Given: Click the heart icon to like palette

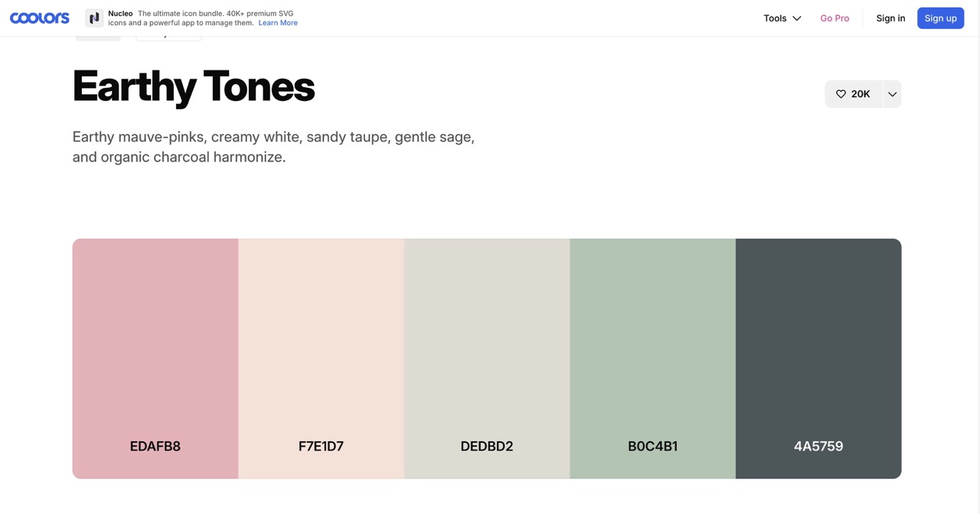Looking at the screenshot, I should (841, 94).
